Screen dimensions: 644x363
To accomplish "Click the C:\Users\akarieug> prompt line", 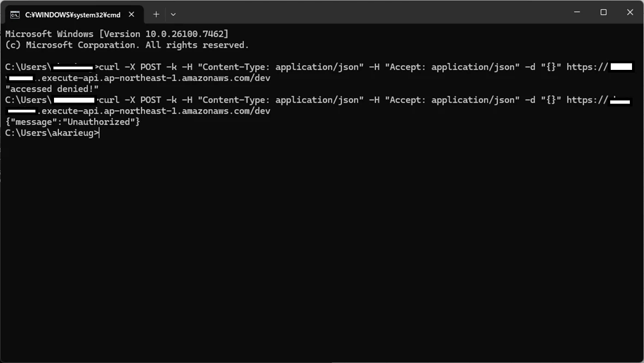I will (x=52, y=133).
